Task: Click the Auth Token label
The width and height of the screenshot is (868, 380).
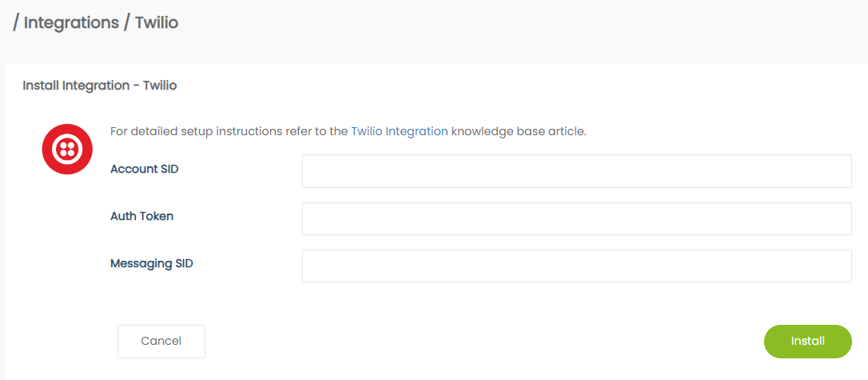Action: [x=141, y=216]
